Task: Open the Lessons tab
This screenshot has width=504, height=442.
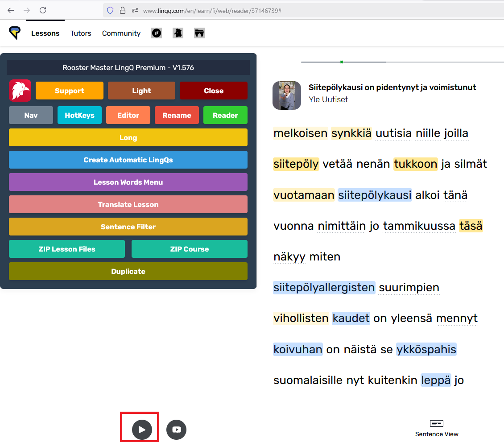Action: (45, 33)
